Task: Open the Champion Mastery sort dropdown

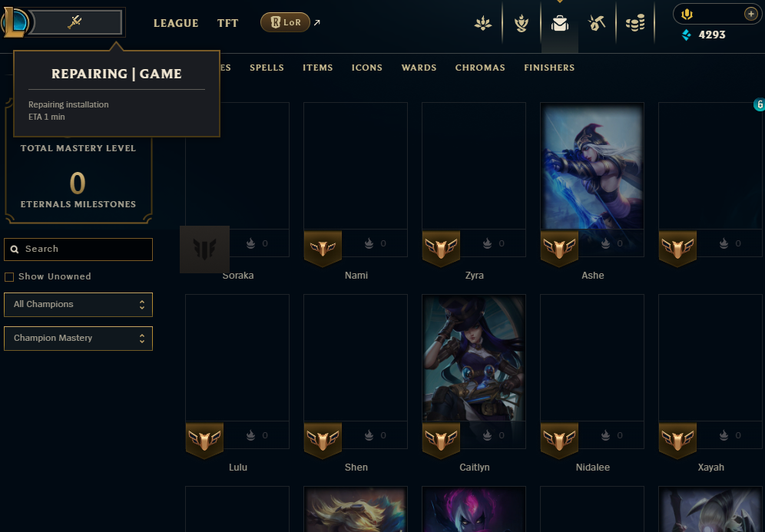Action: coord(78,338)
